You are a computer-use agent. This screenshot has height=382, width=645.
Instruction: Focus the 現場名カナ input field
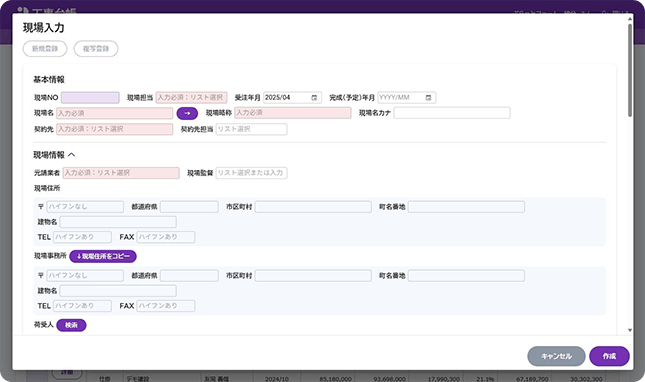coord(452,113)
